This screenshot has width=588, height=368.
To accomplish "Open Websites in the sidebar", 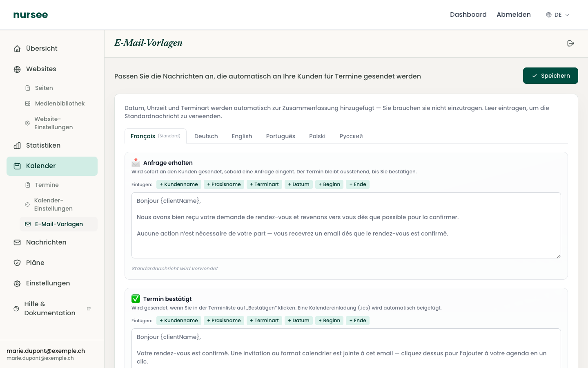I will pos(52,69).
